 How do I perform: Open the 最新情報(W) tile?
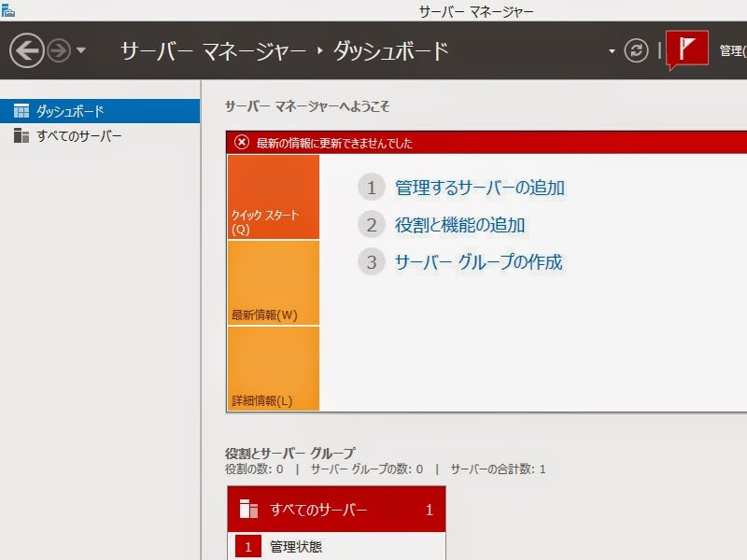(274, 283)
